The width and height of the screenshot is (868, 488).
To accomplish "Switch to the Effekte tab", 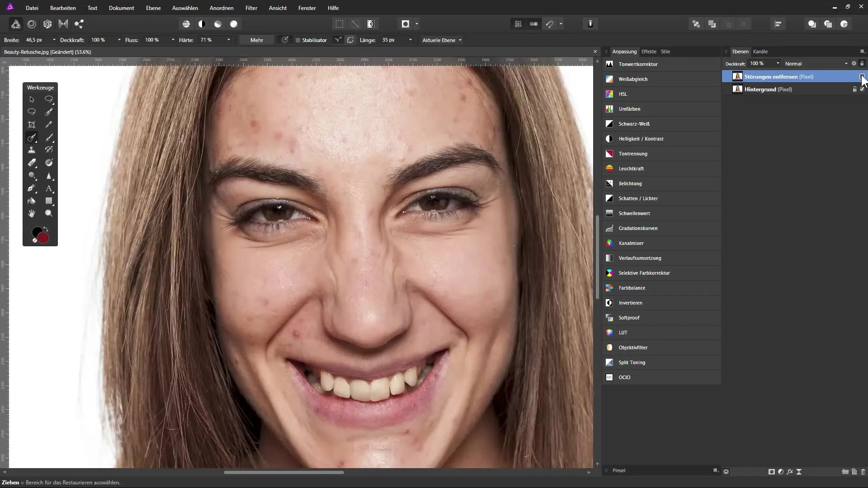I will (x=649, y=52).
